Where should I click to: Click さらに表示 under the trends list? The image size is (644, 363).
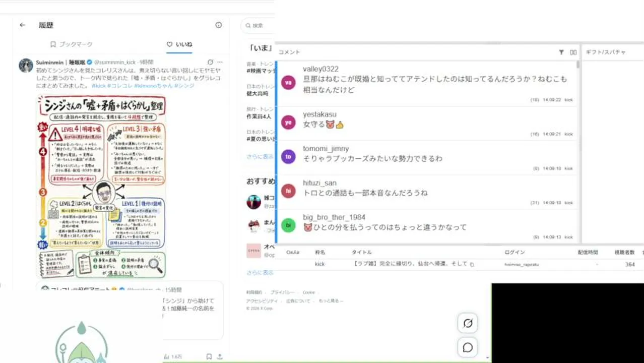point(260,156)
